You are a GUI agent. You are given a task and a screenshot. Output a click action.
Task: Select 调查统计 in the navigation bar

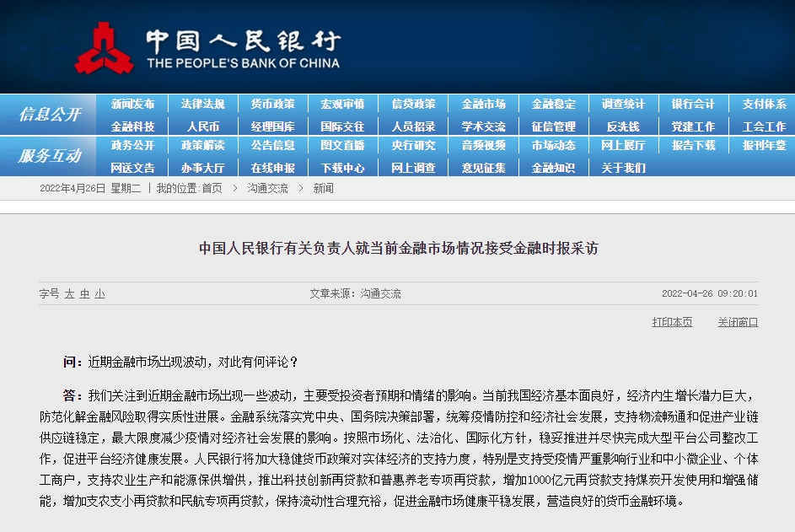pos(623,105)
